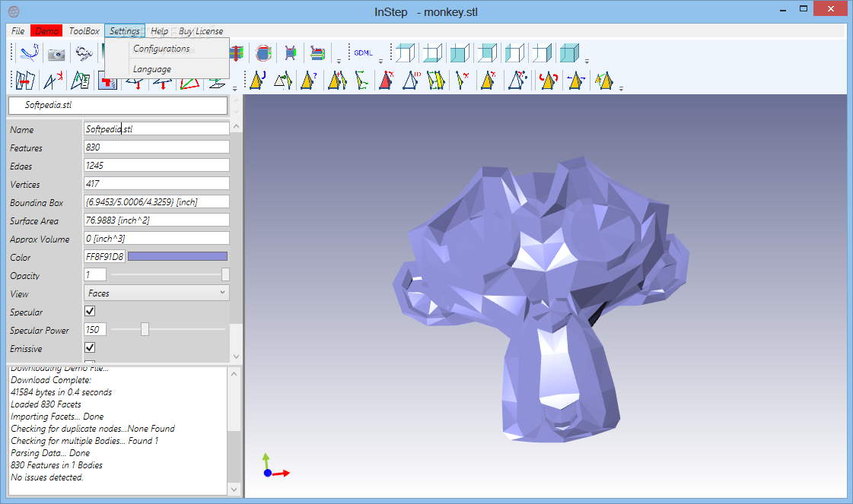
Task: Click the small and large pyramids scale icon
Action: coord(604,81)
